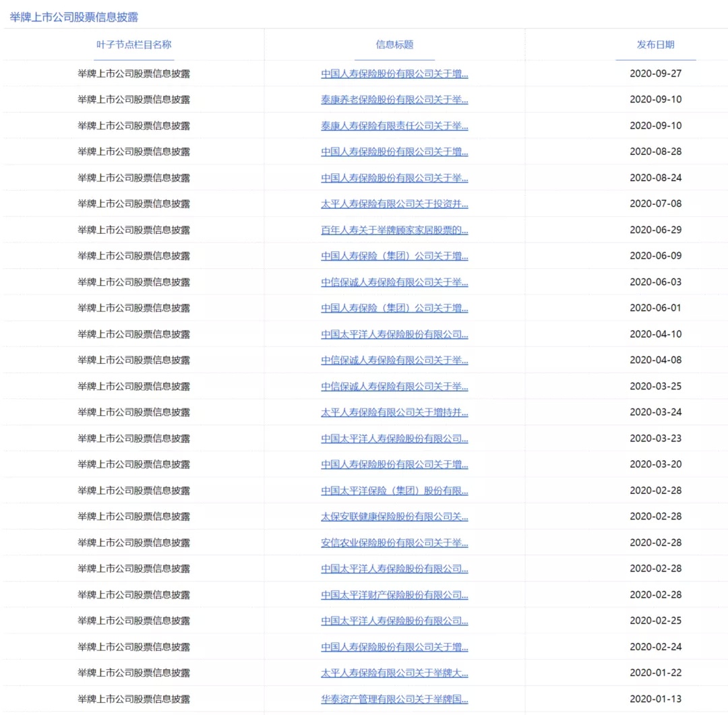Click the 发布日期 column header
Image resolution: width=728 pixels, height=715 pixels.
coord(656,44)
